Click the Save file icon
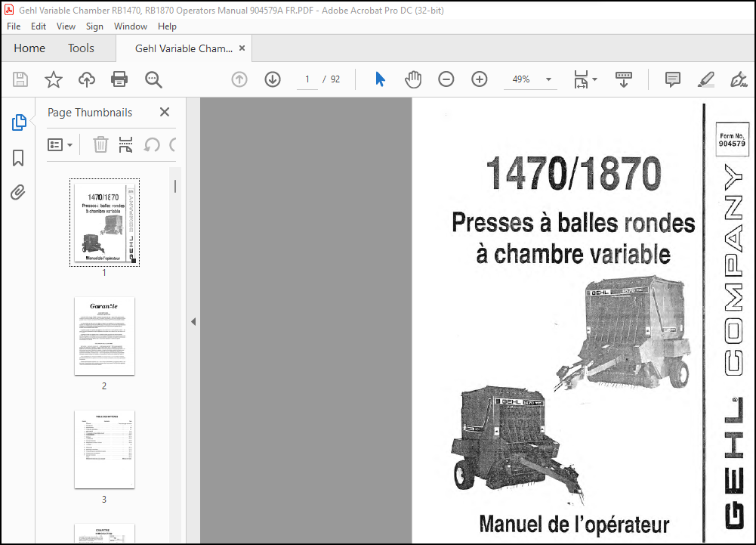This screenshot has width=756, height=545. click(x=20, y=79)
